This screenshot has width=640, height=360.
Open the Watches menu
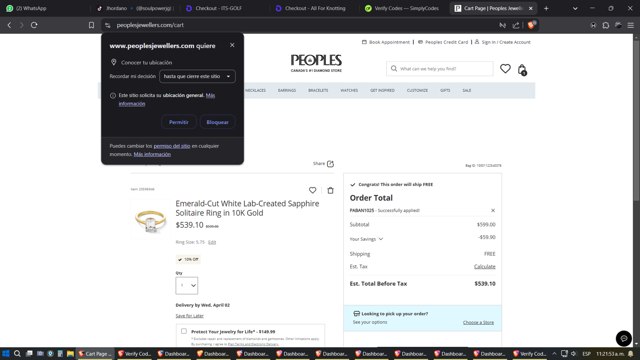coord(349,90)
